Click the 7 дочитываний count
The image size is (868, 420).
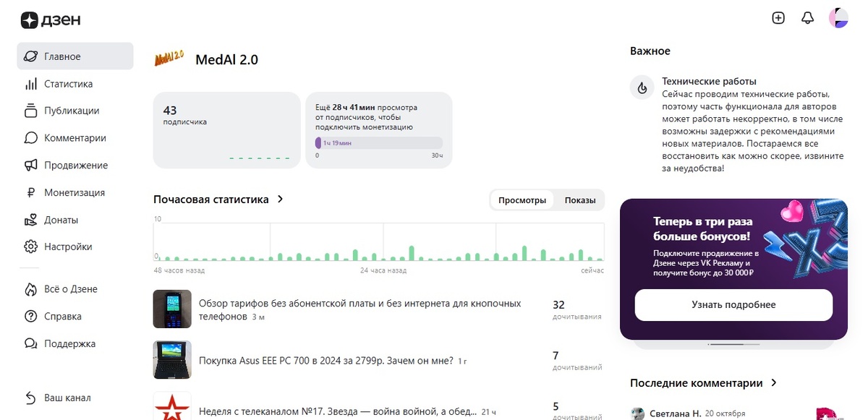point(577,361)
